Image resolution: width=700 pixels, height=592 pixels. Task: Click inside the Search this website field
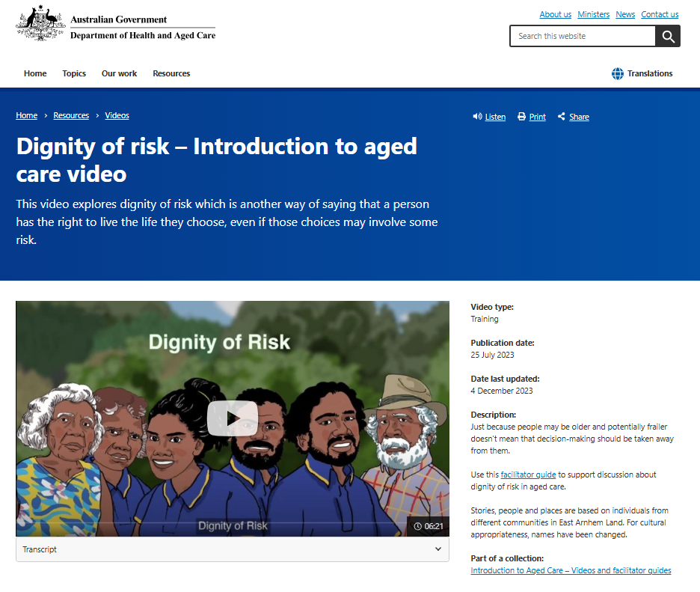[582, 35]
